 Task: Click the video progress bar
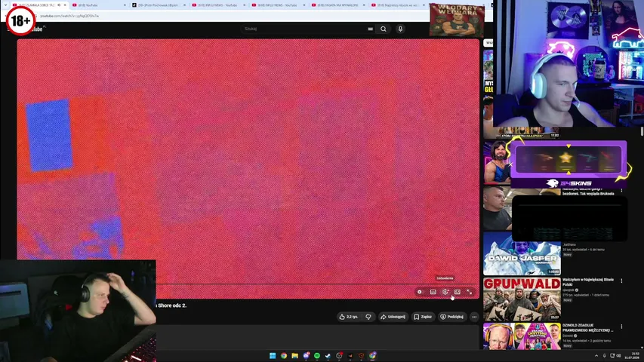tap(316, 284)
